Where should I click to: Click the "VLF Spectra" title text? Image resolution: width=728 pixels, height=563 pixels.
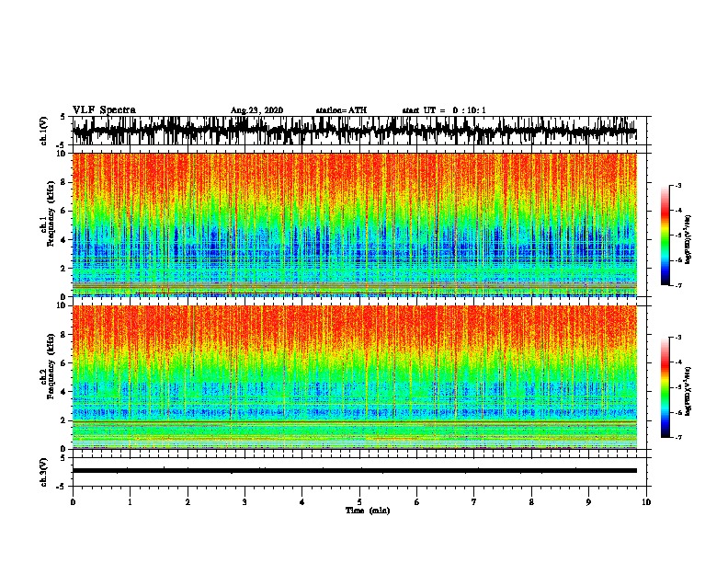click(x=104, y=110)
